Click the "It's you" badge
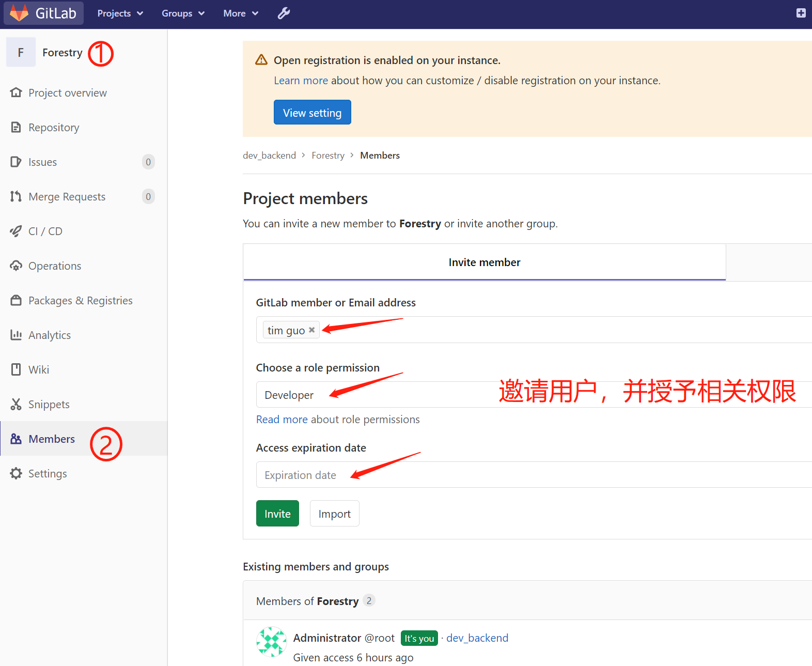The width and height of the screenshot is (812, 666). (419, 638)
